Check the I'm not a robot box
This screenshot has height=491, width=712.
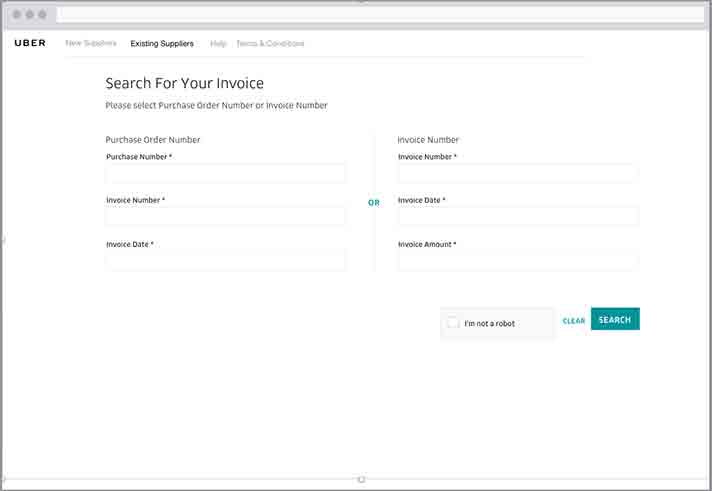pyautogui.click(x=453, y=322)
